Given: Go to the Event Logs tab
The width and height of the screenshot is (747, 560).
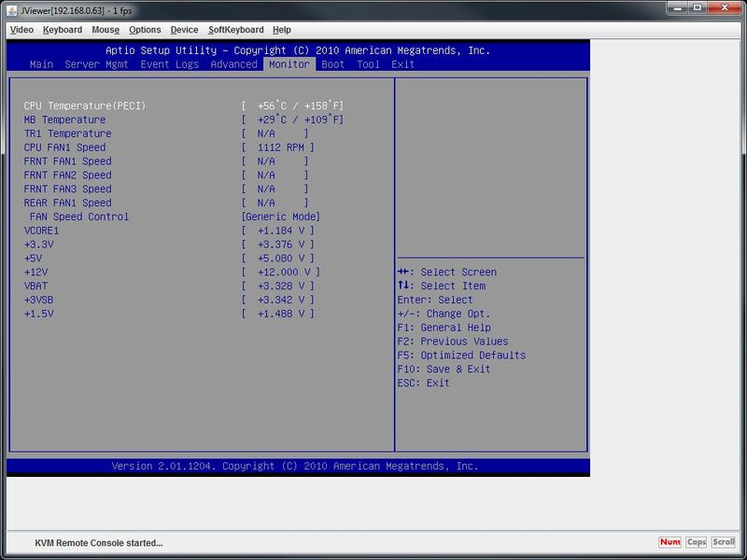Looking at the screenshot, I should coord(169,64).
